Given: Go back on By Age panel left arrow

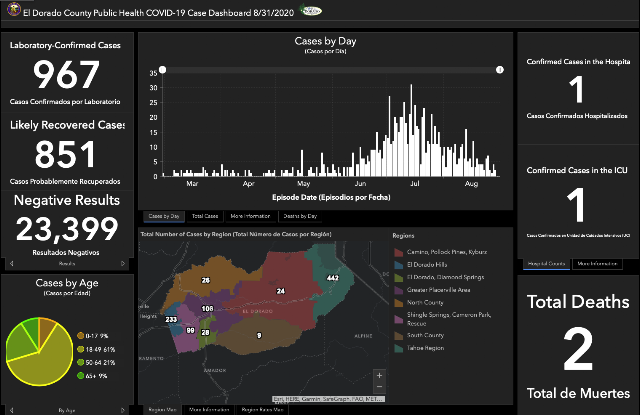Looking at the screenshot, I should (11, 410).
